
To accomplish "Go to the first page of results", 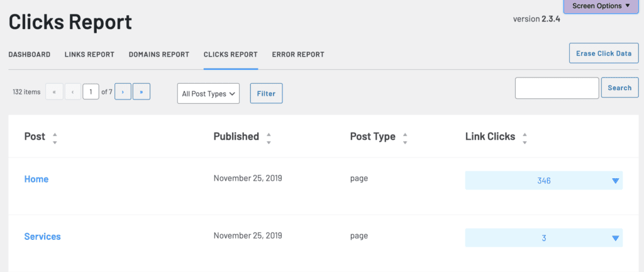I will click(x=54, y=92).
